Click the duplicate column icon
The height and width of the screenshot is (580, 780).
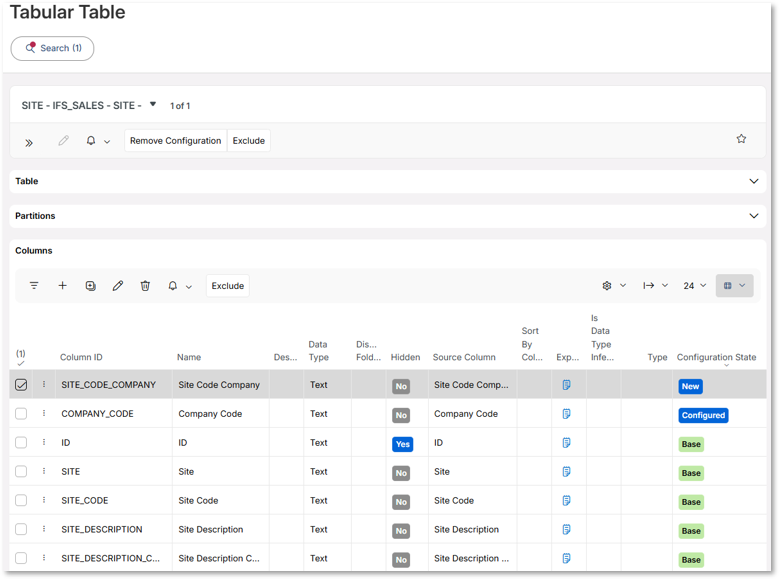90,286
